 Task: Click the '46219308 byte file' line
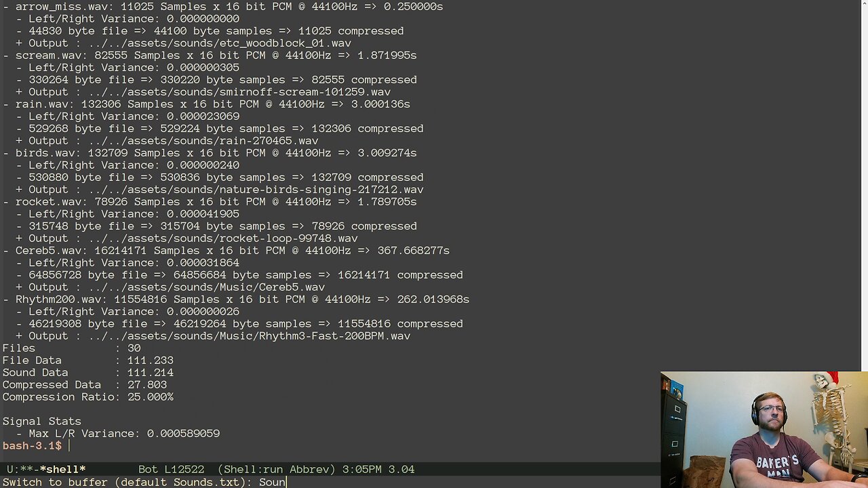pyautogui.click(x=239, y=323)
